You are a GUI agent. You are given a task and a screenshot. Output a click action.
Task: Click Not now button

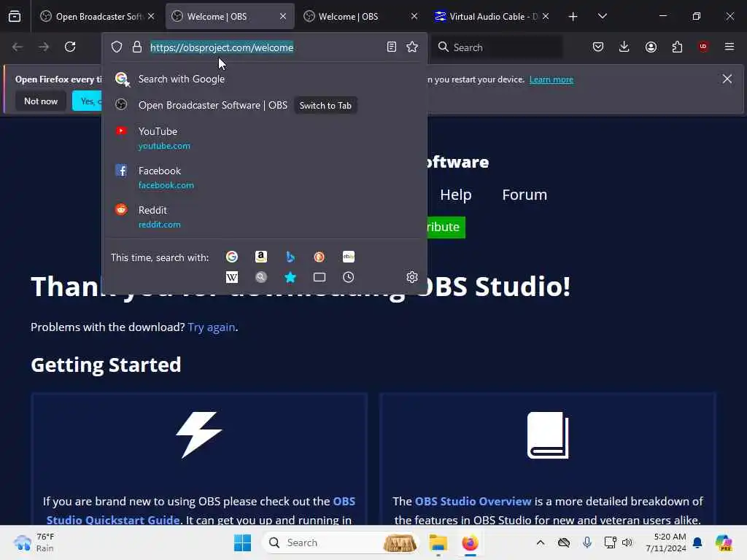click(41, 101)
